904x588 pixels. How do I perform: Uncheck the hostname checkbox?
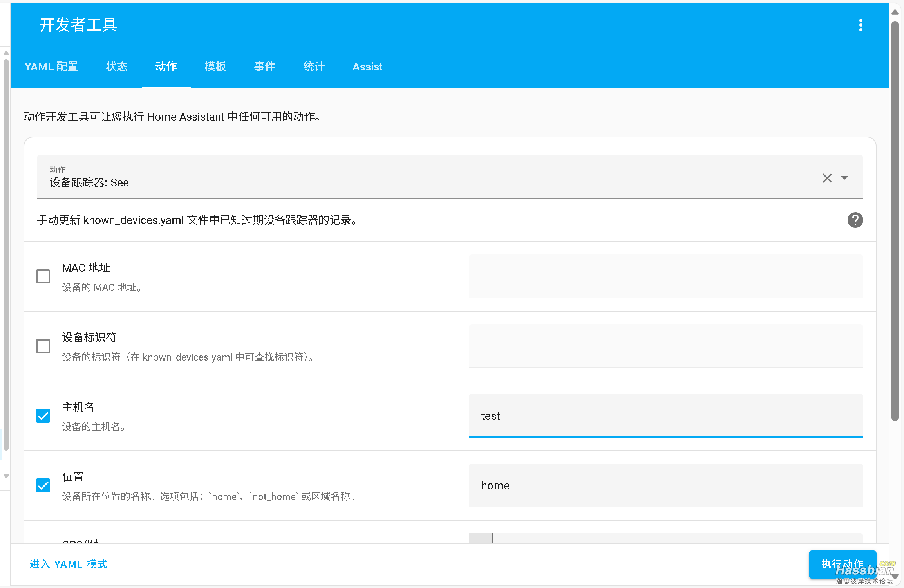pos(43,416)
